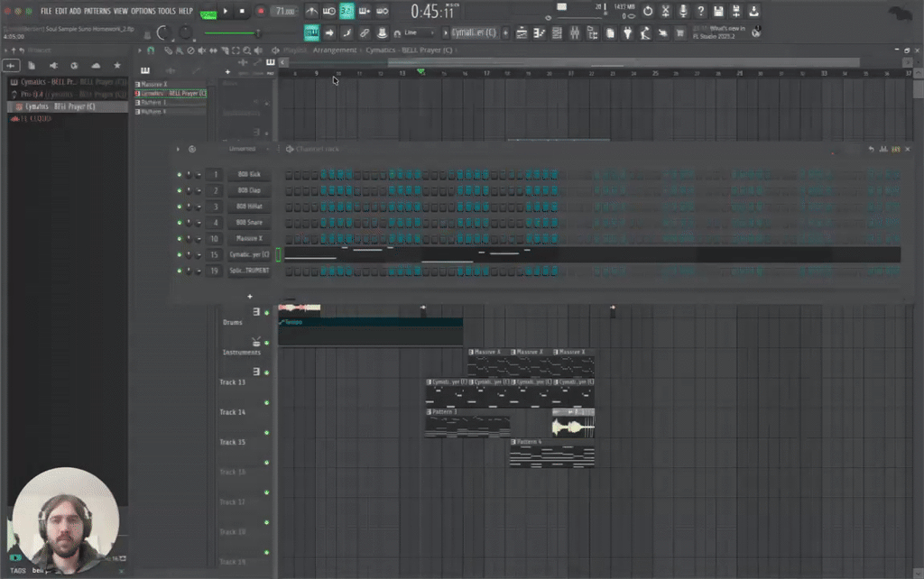Image resolution: width=924 pixels, height=579 pixels.
Task: Open the FILE menu
Action: 46,11
